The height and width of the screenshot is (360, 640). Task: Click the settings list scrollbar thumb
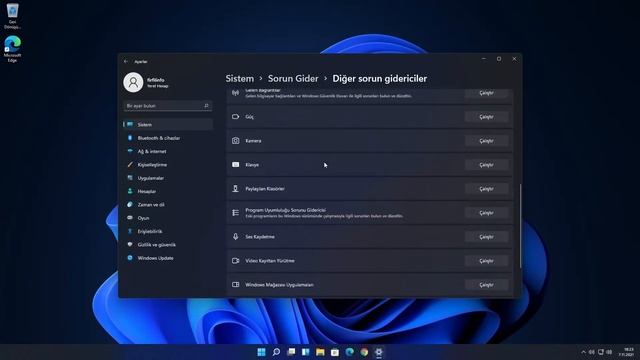(520, 226)
